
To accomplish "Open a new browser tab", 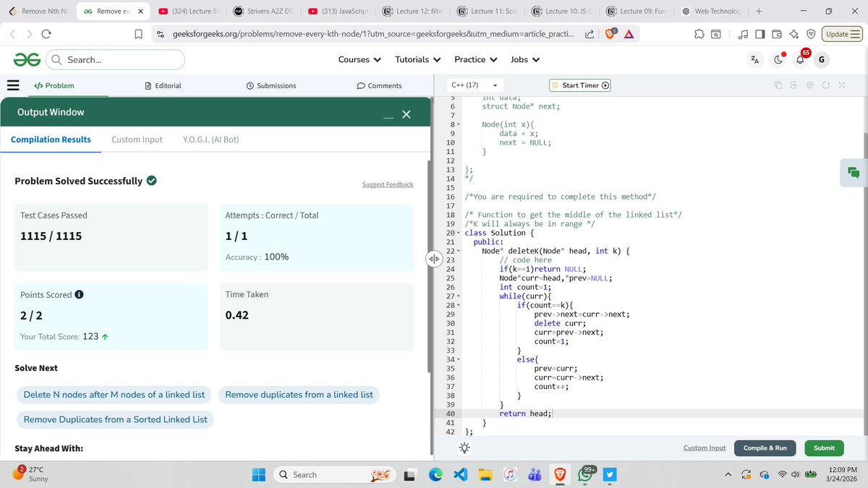I will [x=759, y=12].
